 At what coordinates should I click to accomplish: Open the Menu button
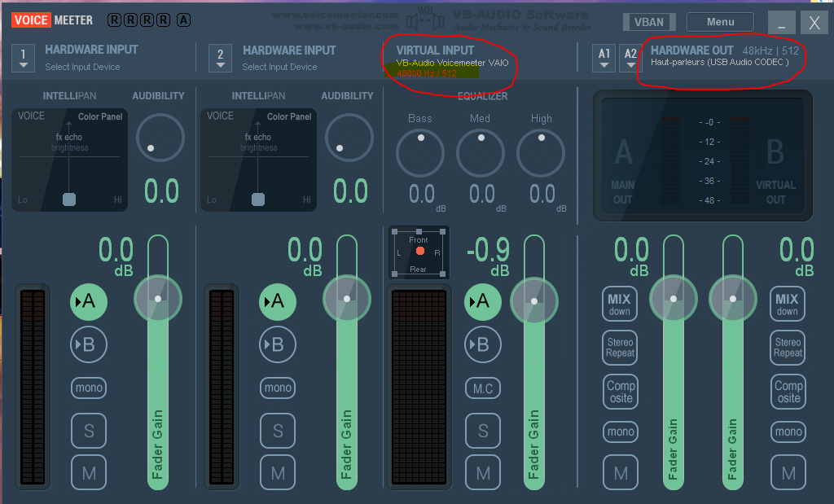pos(720,22)
